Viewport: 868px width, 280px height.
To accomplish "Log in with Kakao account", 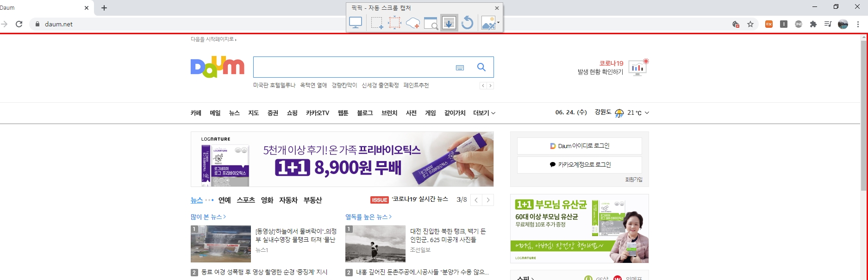I will [580, 164].
